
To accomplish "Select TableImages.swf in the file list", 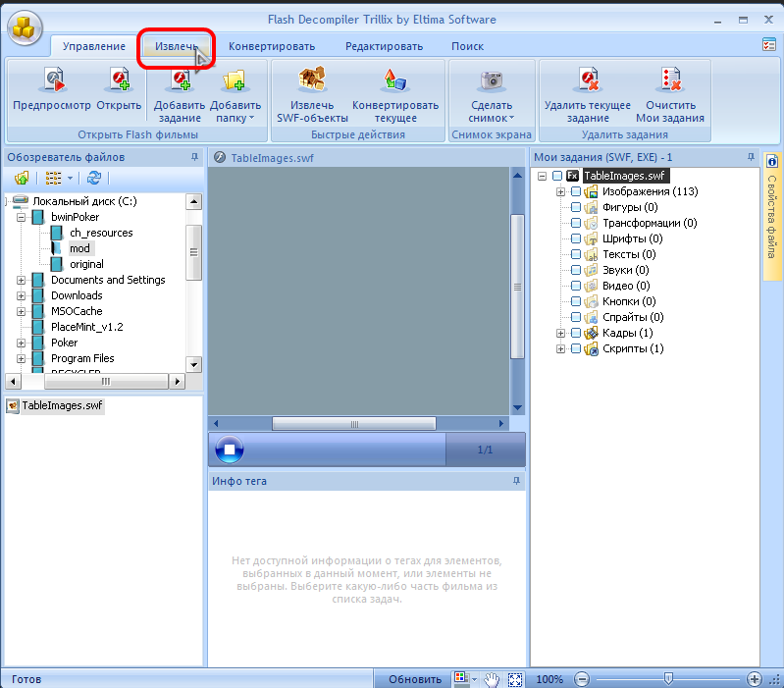I will point(62,405).
